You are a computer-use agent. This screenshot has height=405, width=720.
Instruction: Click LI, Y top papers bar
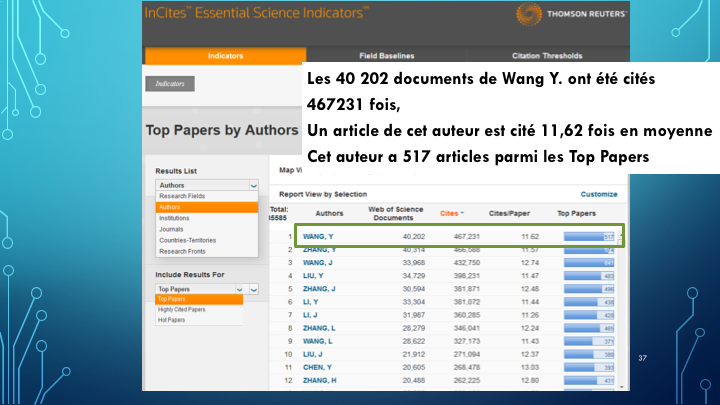(589, 302)
